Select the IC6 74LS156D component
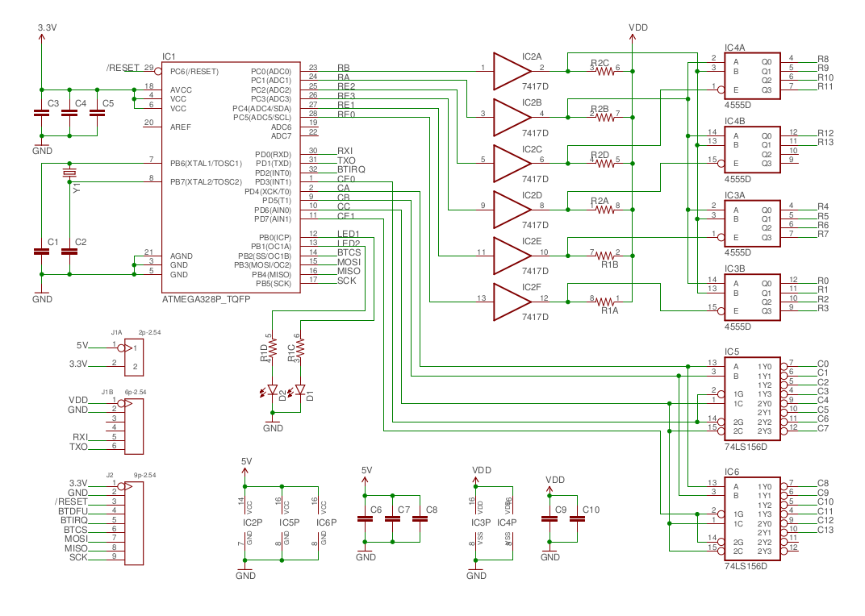Image resolution: width=865 pixels, height=616 pixels. click(x=752, y=519)
